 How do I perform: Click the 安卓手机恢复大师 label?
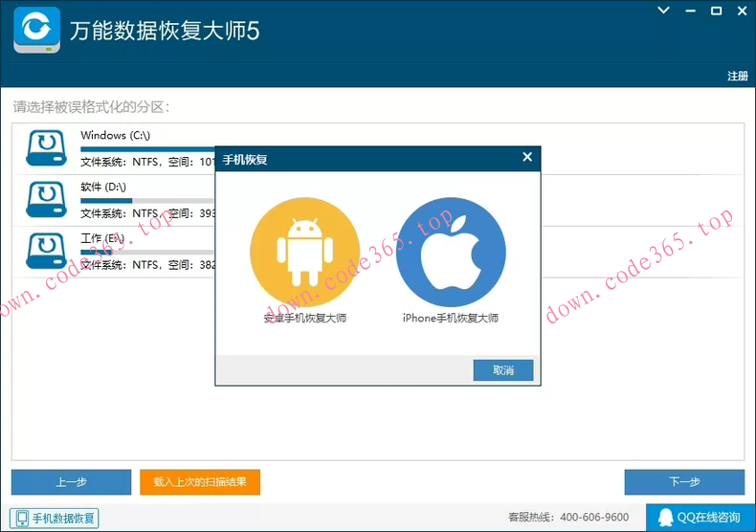(304, 318)
